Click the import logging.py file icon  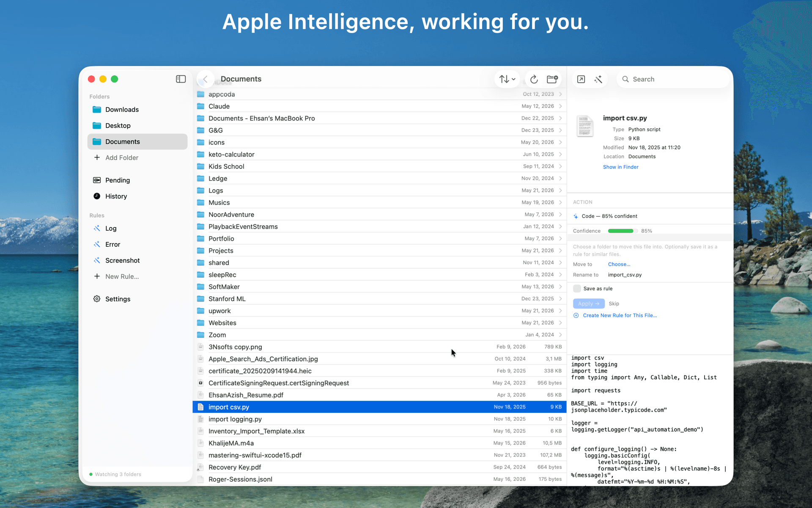pyautogui.click(x=201, y=419)
